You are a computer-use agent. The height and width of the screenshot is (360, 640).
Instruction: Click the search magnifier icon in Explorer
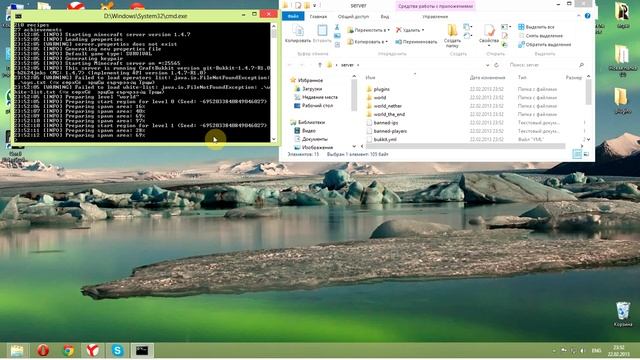point(581,65)
